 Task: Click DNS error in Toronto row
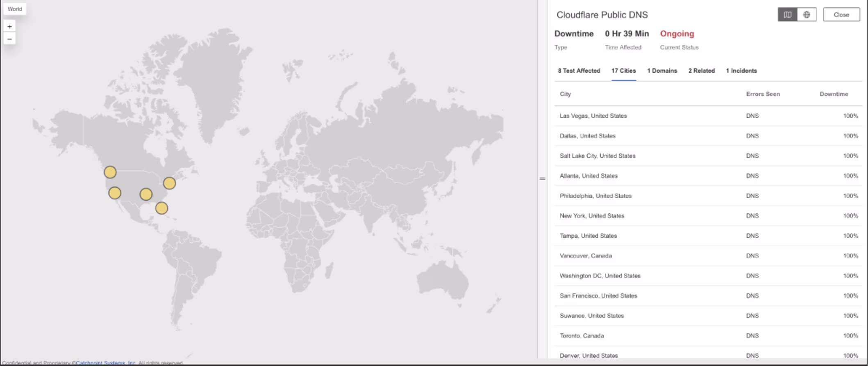(752, 336)
